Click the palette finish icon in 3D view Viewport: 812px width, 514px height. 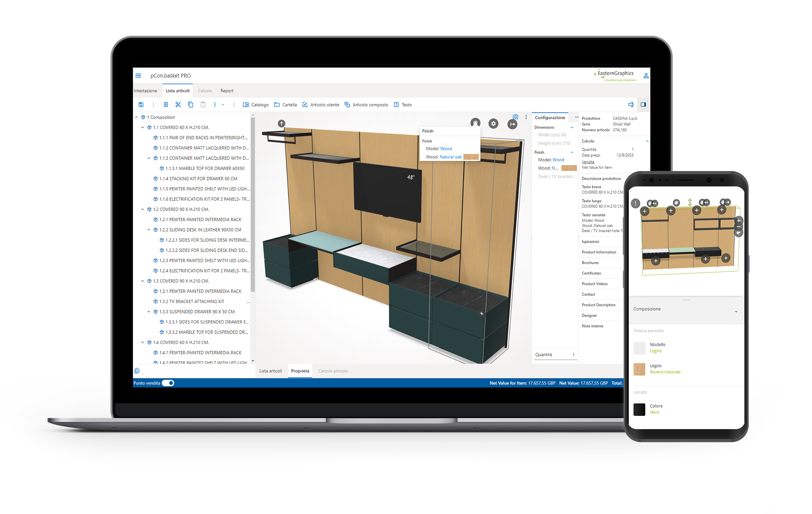[x=475, y=123]
